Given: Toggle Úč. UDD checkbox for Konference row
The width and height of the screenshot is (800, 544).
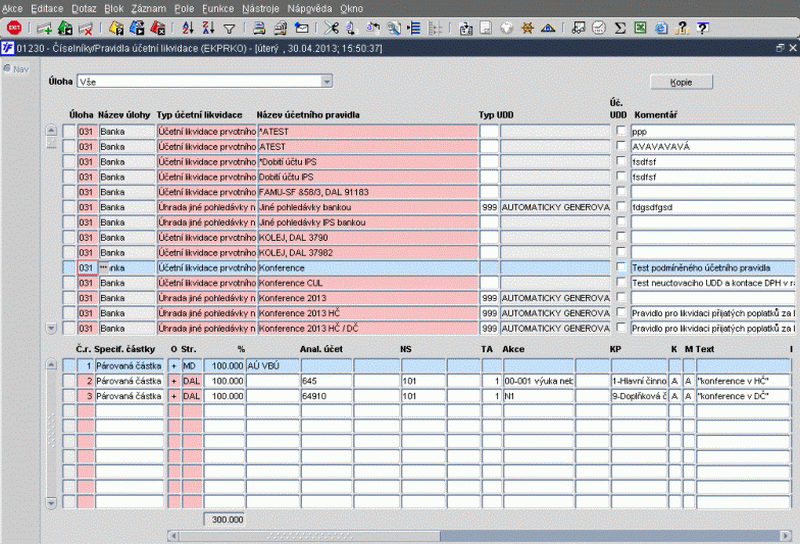Looking at the screenshot, I should click(x=621, y=268).
